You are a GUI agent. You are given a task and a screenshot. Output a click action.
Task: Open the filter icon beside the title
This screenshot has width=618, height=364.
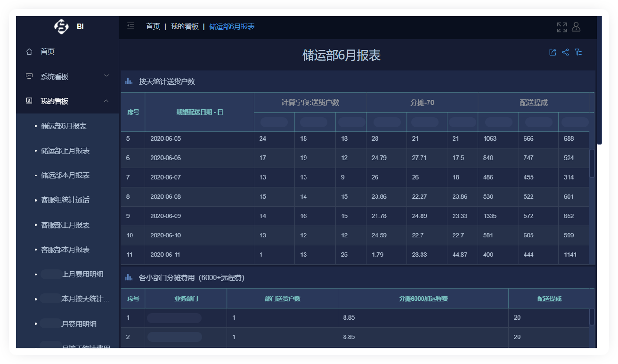[x=578, y=52]
